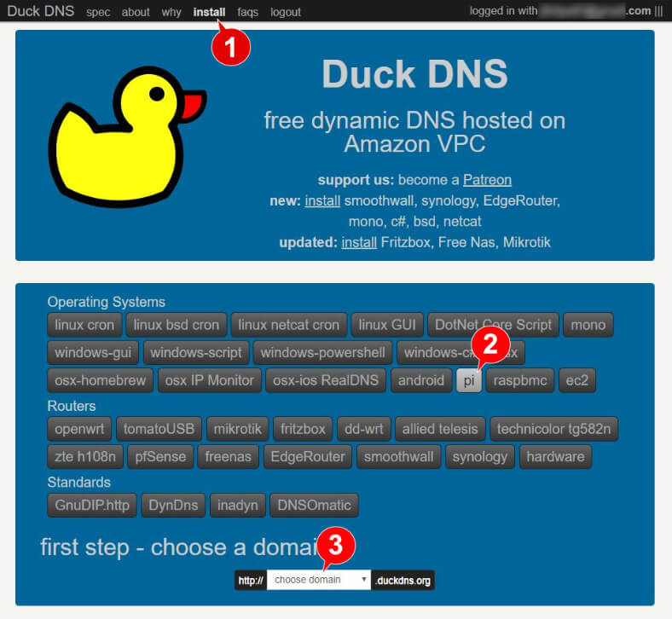The width and height of the screenshot is (672, 619).
Task: Click the Operating Systems heading
Action: coord(107,302)
